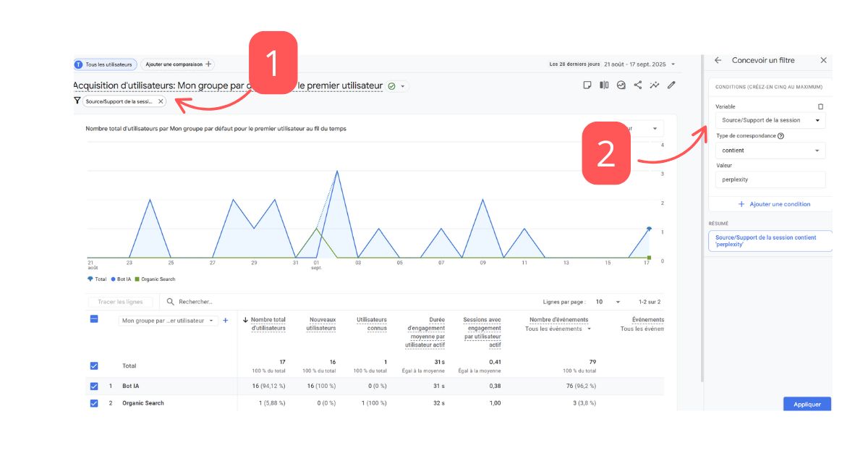Image resolution: width=868 pixels, height=456 pixels.
Task: Delete the condition with the trash icon
Action: pyautogui.click(x=820, y=106)
